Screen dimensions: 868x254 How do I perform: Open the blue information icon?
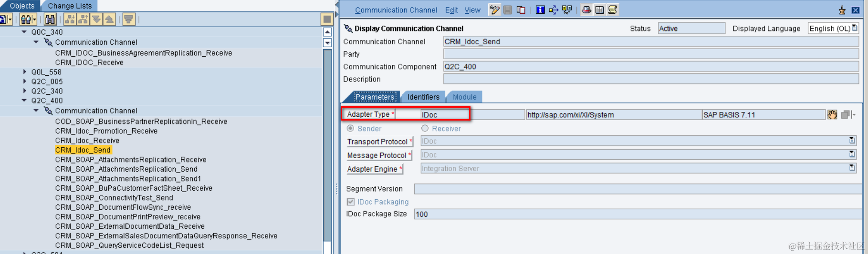540,10
